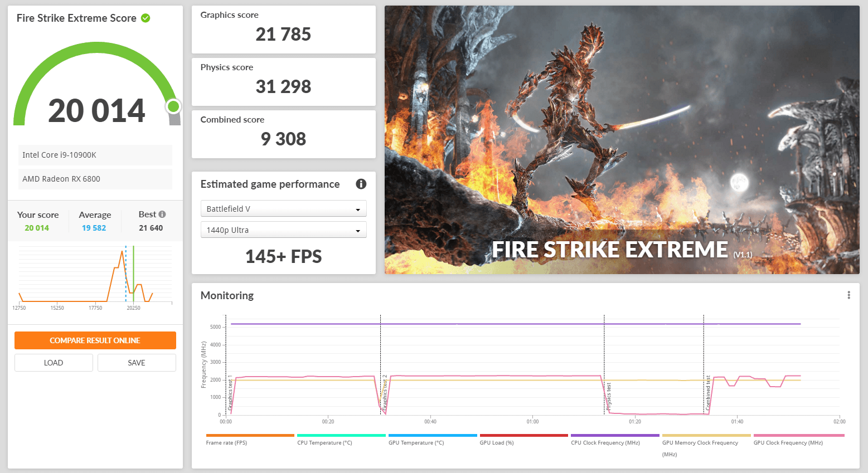Image resolution: width=868 pixels, height=473 pixels.
Task: Click the info icon beside Best score
Action: click(x=162, y=214)
